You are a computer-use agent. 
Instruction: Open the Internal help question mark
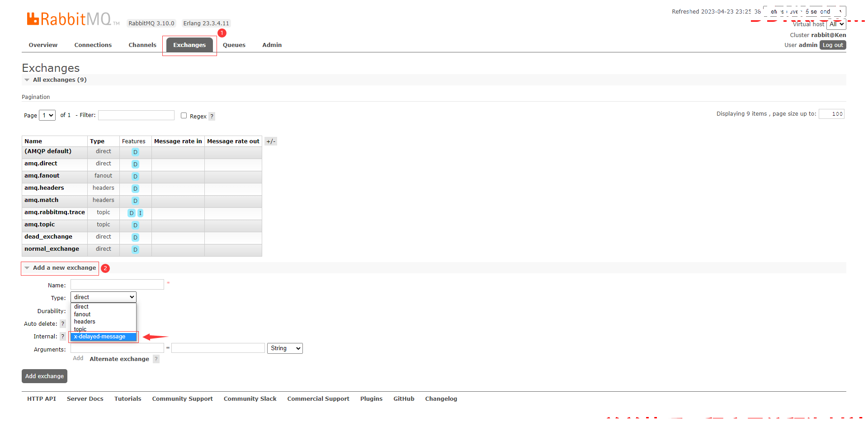point(63,337)
